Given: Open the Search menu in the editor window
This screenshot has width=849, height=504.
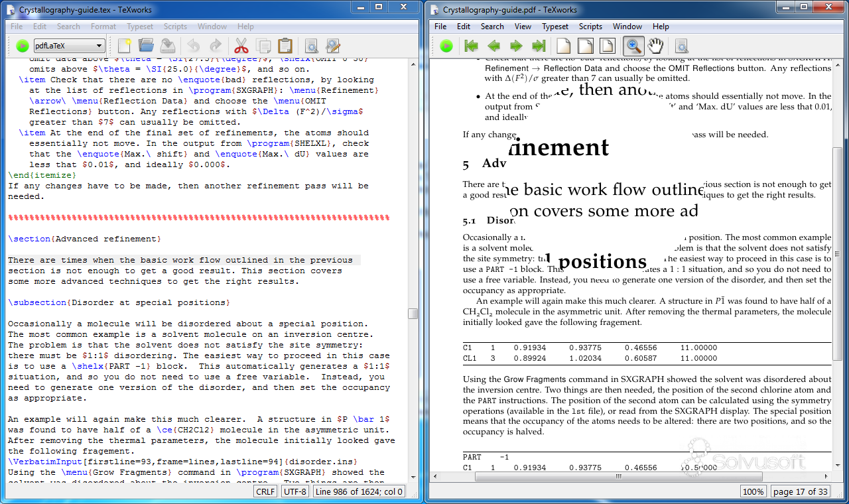Looking at the screenshot, I should (68, 27).
